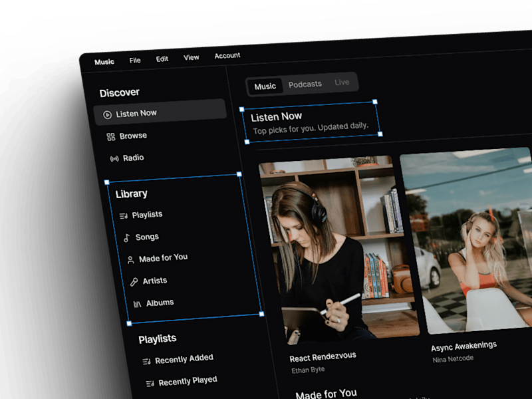
Task: Click the React Rendezvous title text
Action: pos(323,357)
